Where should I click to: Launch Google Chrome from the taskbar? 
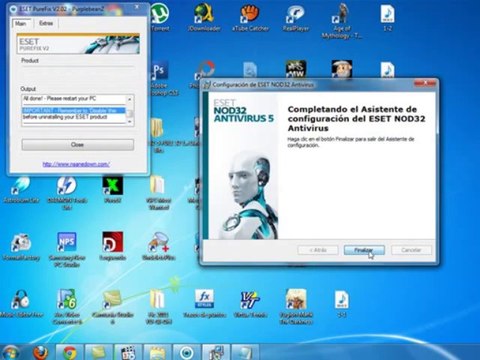(70, 353)
